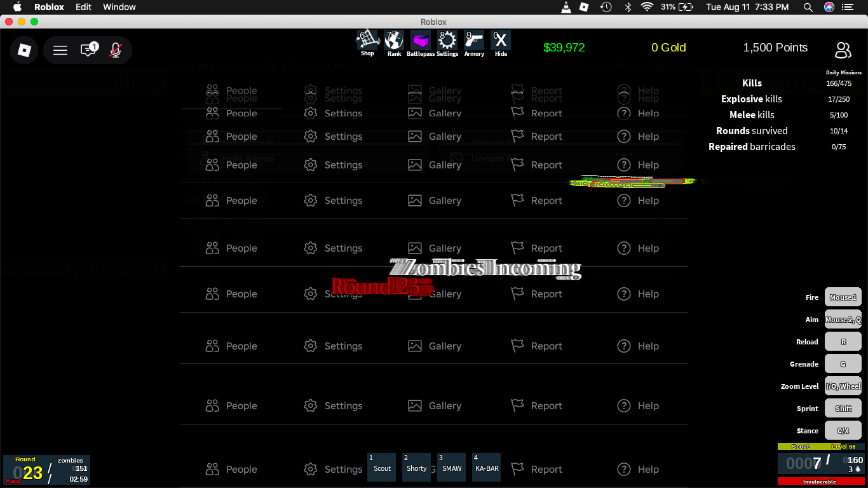This screenshot has height=488, width=868.
Task: Click the Zombies Incoming banner text
Action: (486, 269)
